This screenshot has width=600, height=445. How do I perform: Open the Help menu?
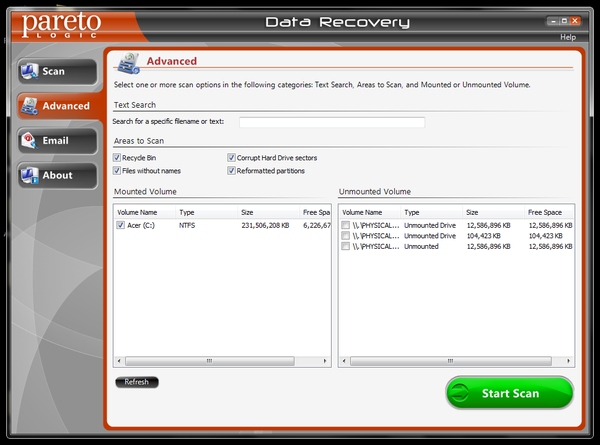point(568,37)
